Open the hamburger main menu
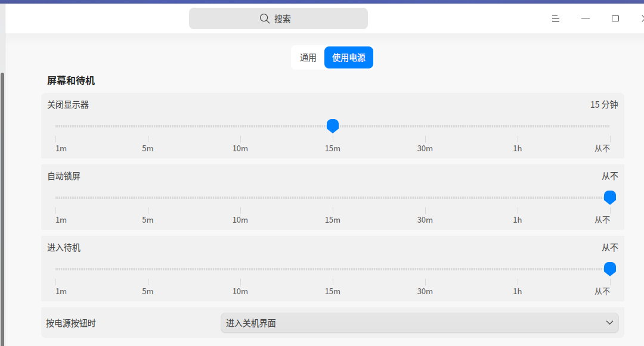Viewport: 644px width, 346px height. tap(555, 19)
